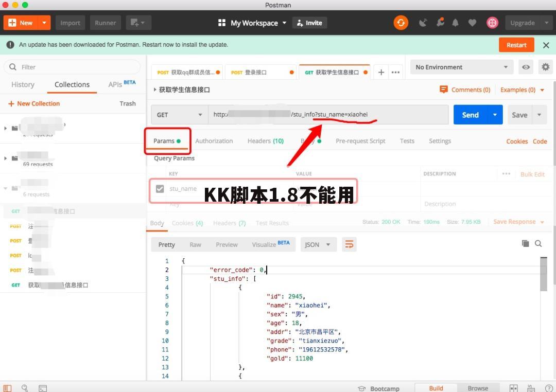556x392 pixels.
Task: Click New Collection link
Action: click(34, 103)
